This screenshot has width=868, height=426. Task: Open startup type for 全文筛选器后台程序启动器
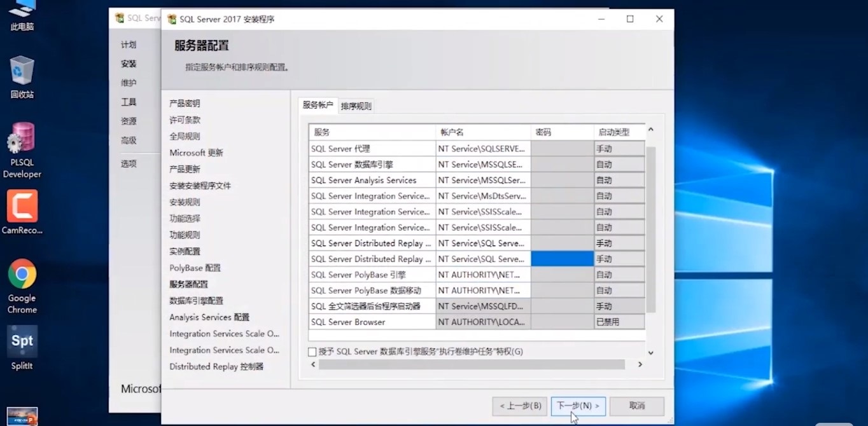click(x=619, y=306)
